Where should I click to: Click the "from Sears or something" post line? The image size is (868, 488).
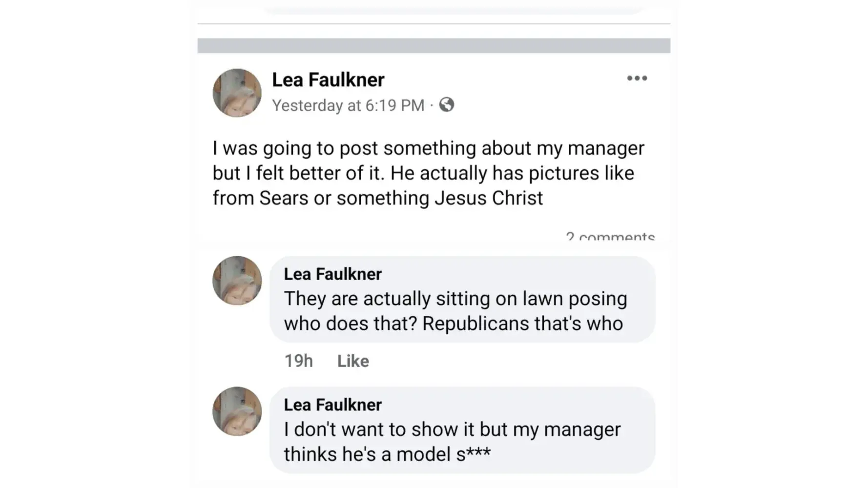click(377, 198)
